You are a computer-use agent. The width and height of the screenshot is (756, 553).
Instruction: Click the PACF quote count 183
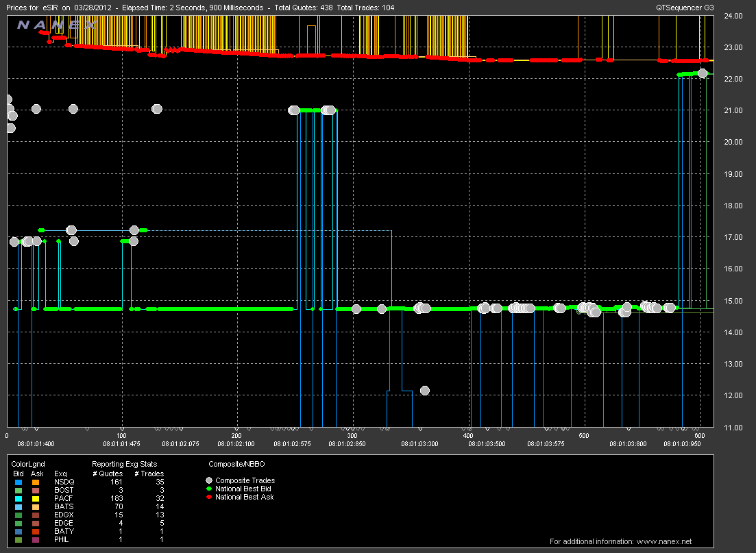[117, 498]
